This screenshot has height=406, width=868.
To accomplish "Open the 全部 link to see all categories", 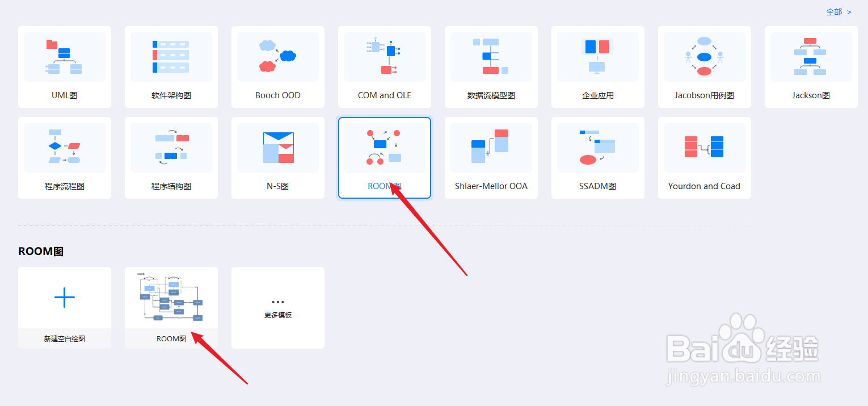I will [834, 11].
